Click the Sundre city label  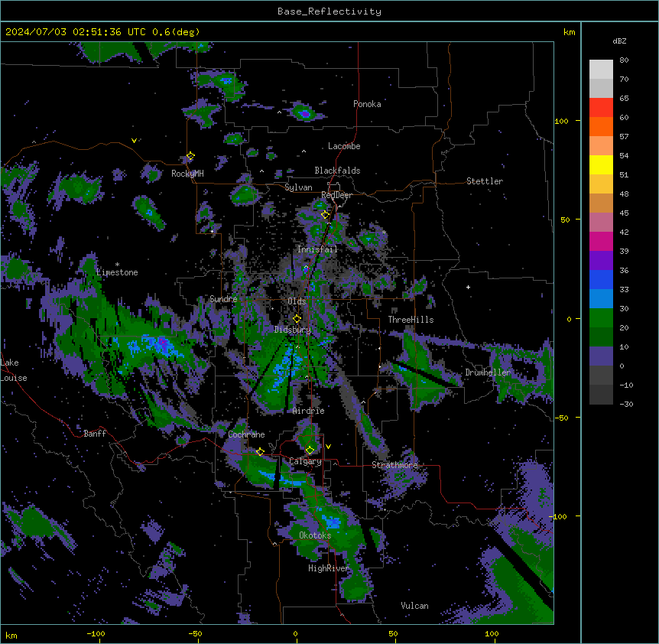pyautogui.click(x=223, y=299)
